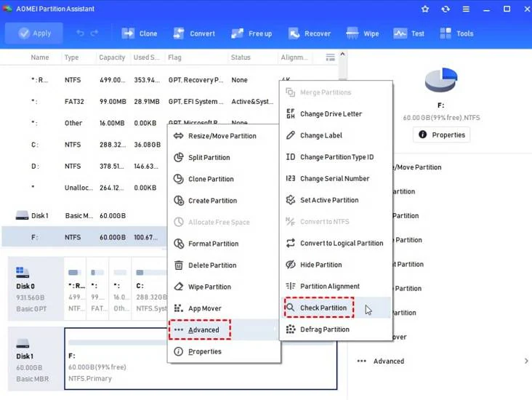Select Partition Alignment in submenu
This screenshot has width=532, height=400.
tap(336, 287)
